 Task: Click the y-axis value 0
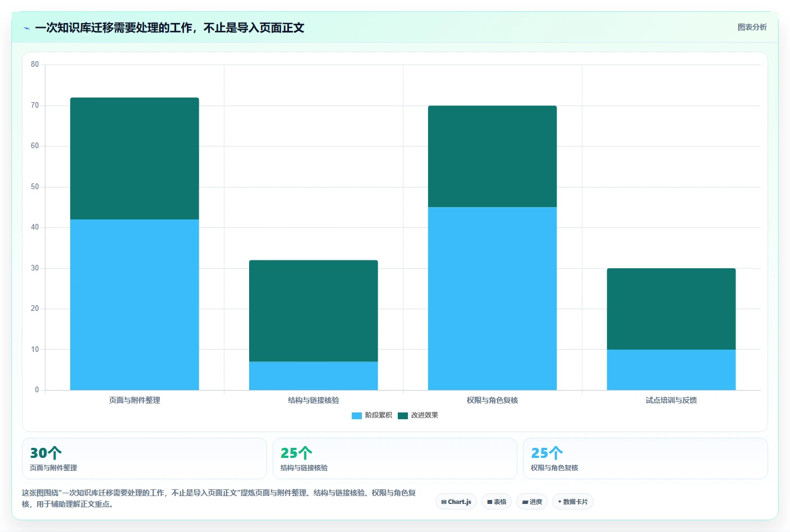click(x=37, y=390)
